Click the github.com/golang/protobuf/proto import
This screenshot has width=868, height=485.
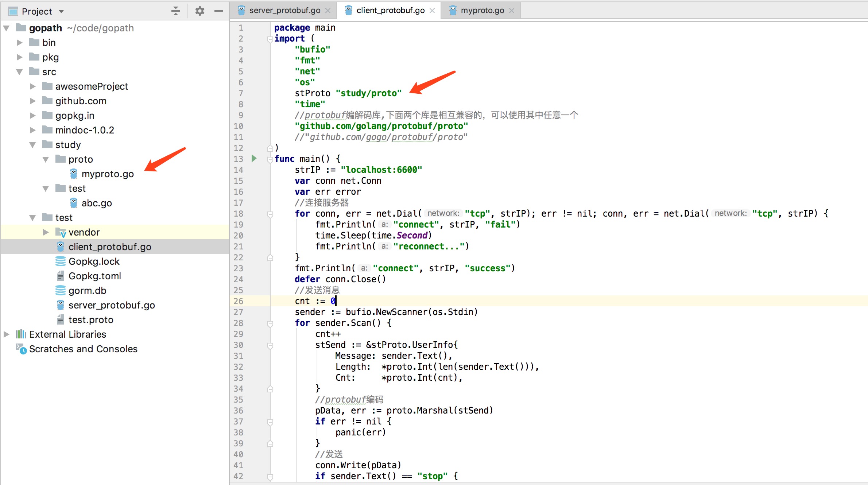coord(381,126)
